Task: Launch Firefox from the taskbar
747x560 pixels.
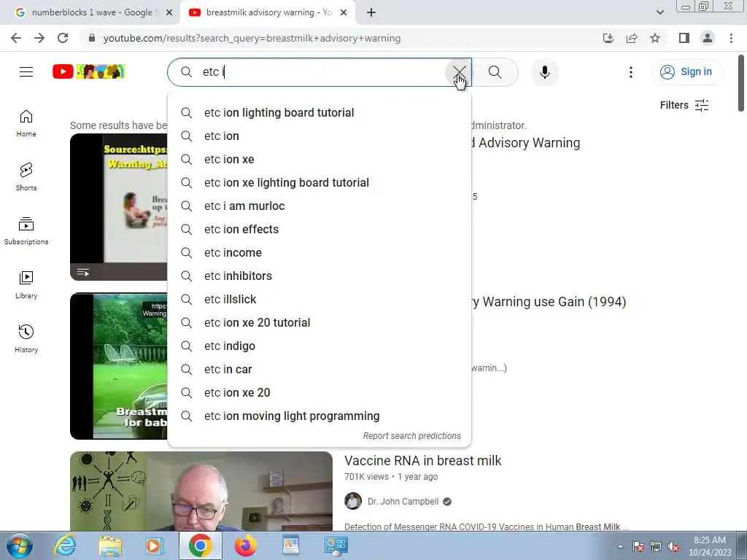Action: [245, 545]
